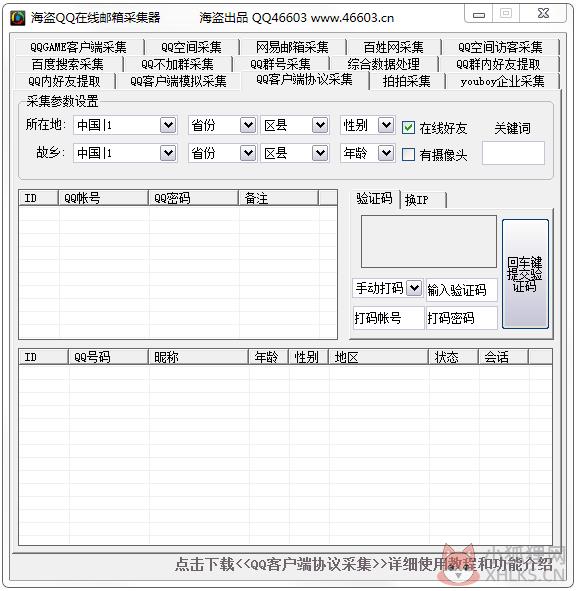The height and width of the screenshot is (591, 576).
Task: Click ID header in results table
Action: tap(44, 357)
